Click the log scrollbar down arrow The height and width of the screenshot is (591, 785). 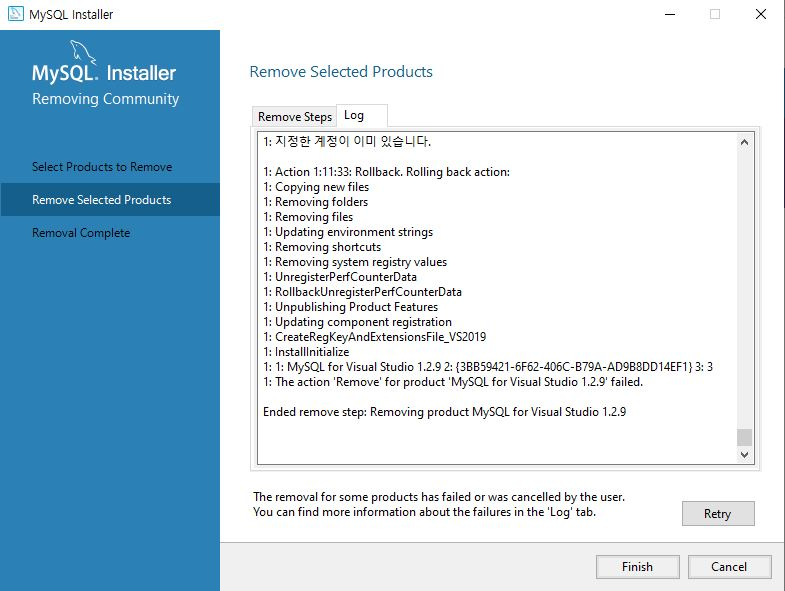(744, 454)
